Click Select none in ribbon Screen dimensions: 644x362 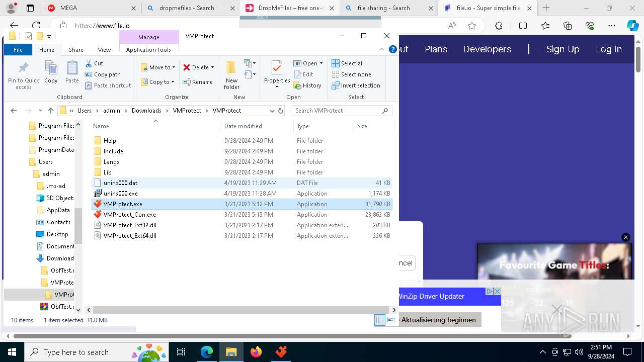point(351,74)
